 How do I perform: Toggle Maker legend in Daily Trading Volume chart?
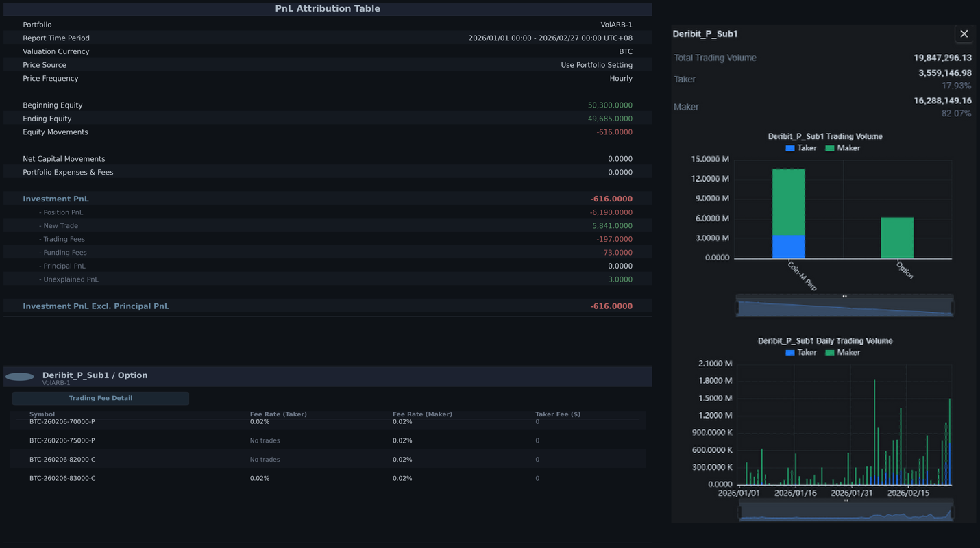[x=842, y=352]
